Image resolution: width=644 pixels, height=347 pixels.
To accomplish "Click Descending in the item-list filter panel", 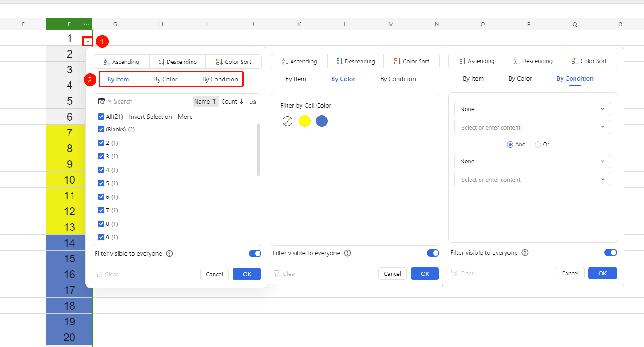I will click(177, 62).
